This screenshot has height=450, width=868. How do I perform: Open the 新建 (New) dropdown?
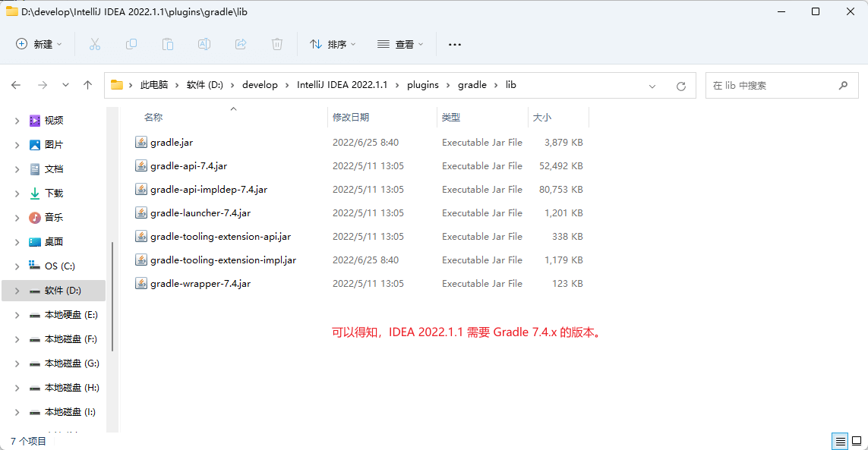tap(39, 44)
